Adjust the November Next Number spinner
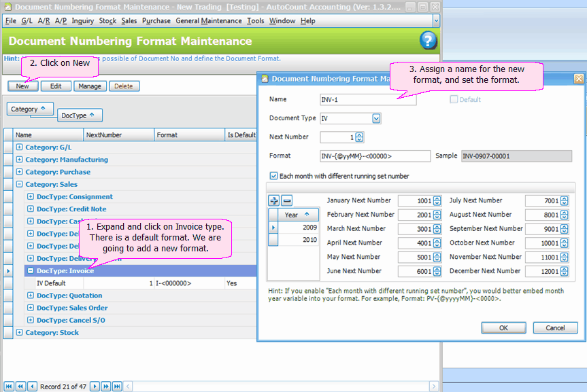This screenshot has height=392, width=587. [564, 257]
